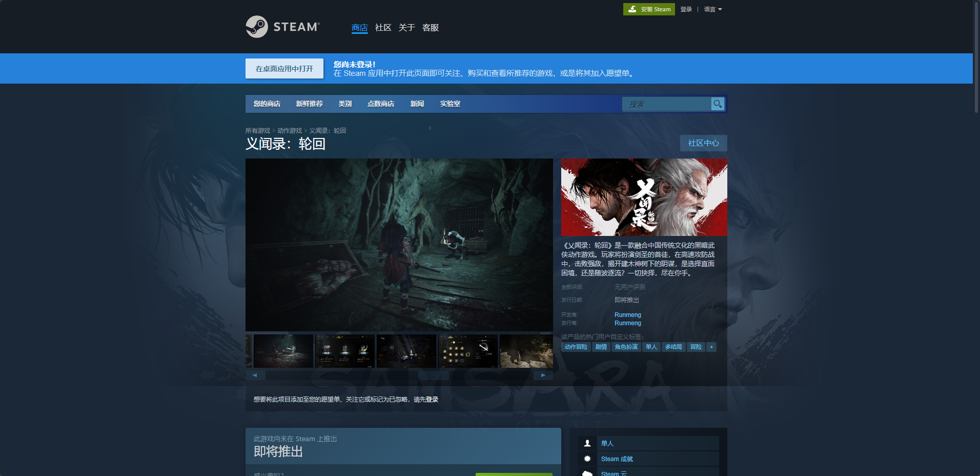Expand the 您的商店 store menu
Screen dimensions: 980x476
coord(267,104)
